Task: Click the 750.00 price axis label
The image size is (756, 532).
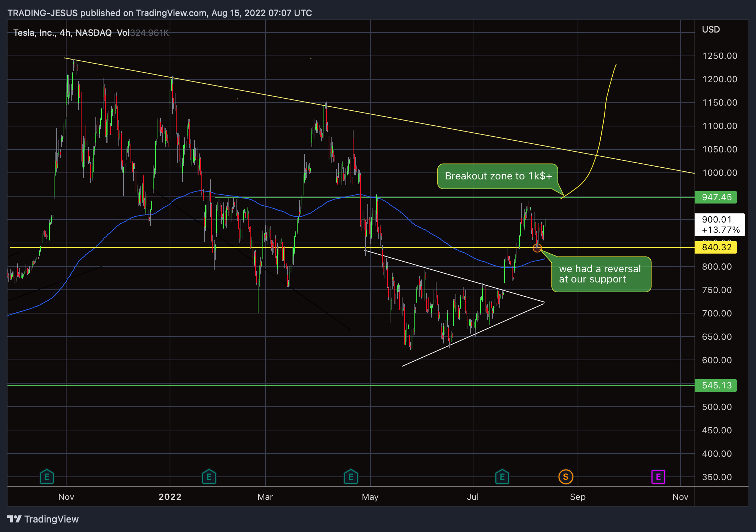Action: (717, 290)
